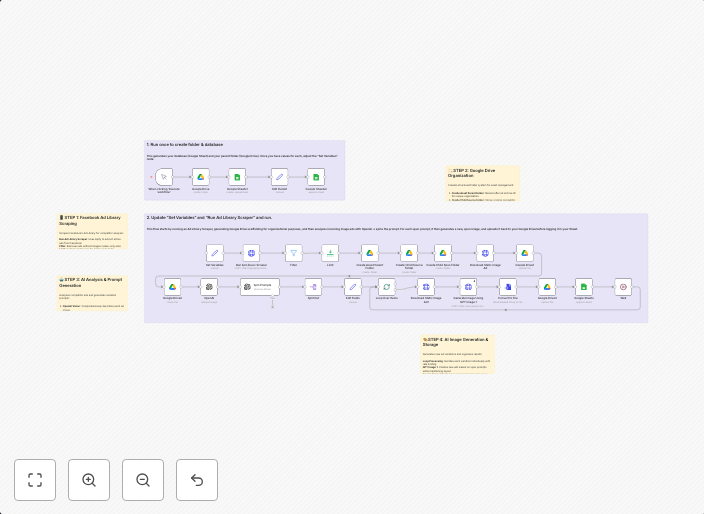Image resolution: width=704 pixels, height=514 pixels.
Task: Select the Set Variables node
Action: [x=215, y=253]
